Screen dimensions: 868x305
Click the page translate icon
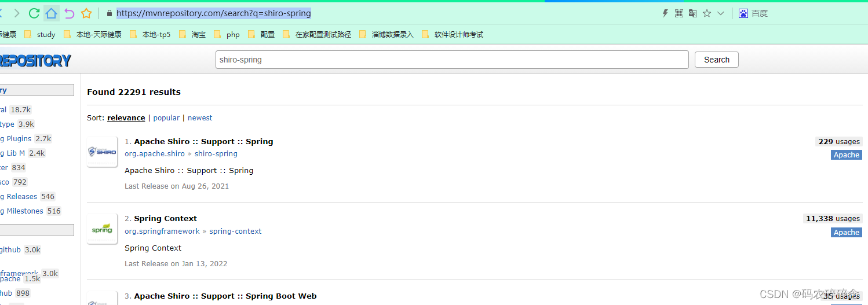[692, 13]
